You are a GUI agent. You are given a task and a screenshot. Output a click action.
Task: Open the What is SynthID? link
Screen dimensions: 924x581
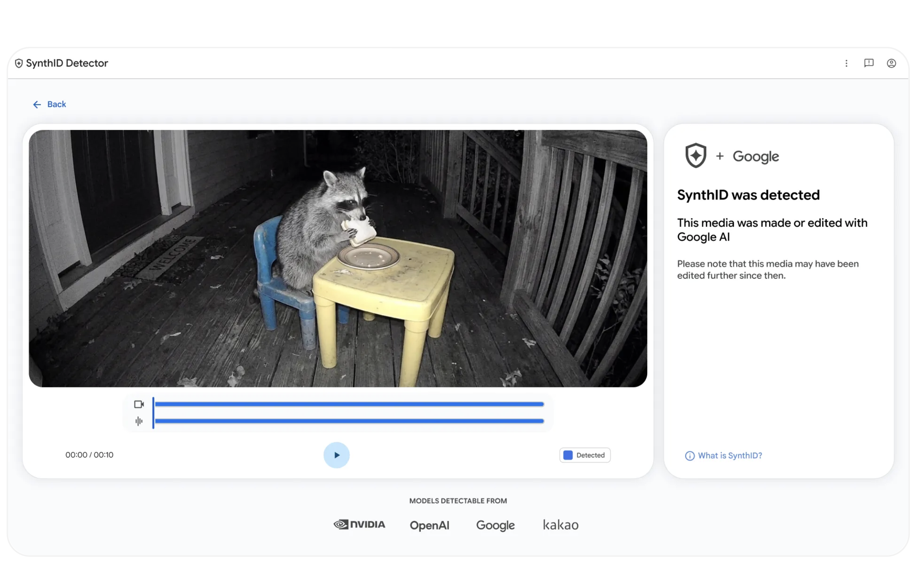[x=730, y=455]
